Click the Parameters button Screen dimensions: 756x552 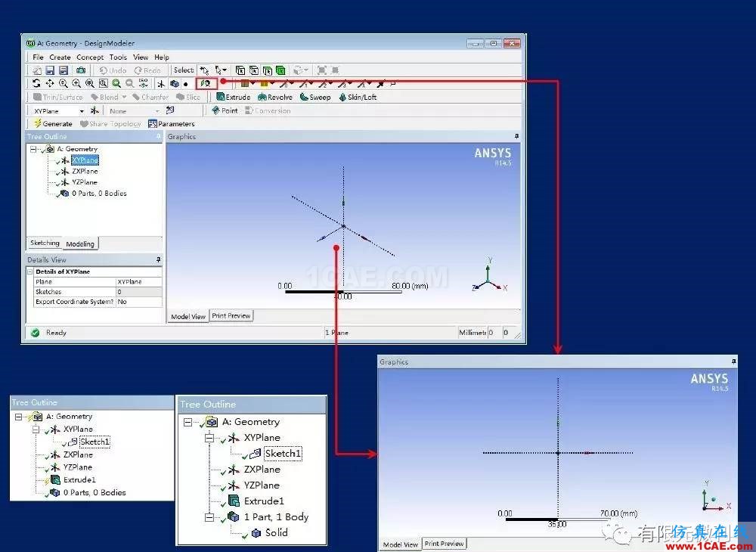(x=172, y=124)
